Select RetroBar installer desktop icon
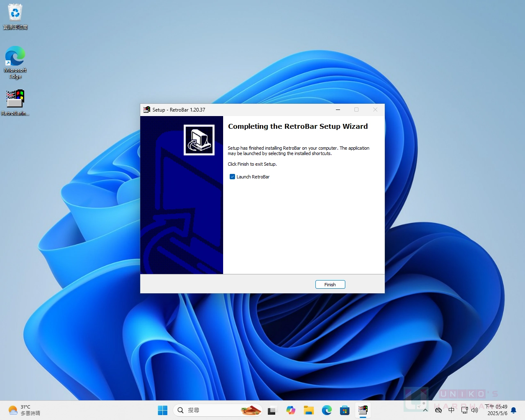Screen dimensions: 525x420 15,103
